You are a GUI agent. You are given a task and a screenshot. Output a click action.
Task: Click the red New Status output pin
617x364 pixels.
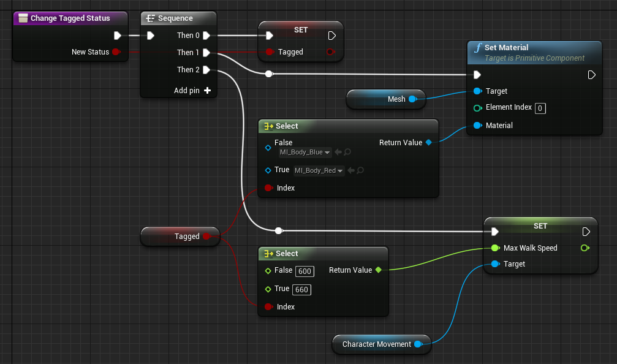tap(116, 52)
